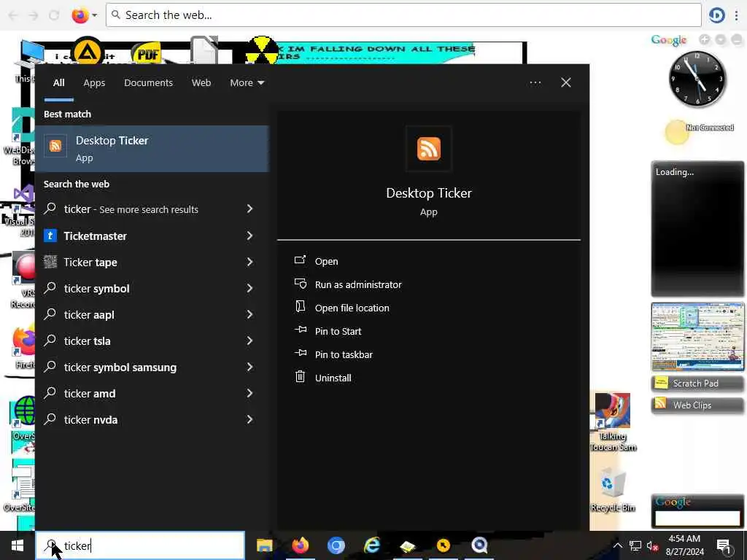Click the magnifier Q taskbar icon
Image resolution: width=747 pixels, height=560 pixels.
[x=479, y=545]
